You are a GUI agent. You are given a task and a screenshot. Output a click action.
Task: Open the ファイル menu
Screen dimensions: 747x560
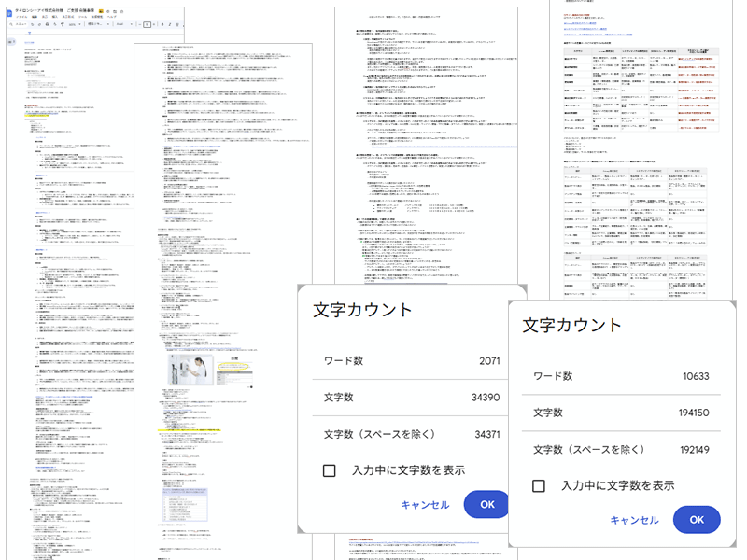21,16
